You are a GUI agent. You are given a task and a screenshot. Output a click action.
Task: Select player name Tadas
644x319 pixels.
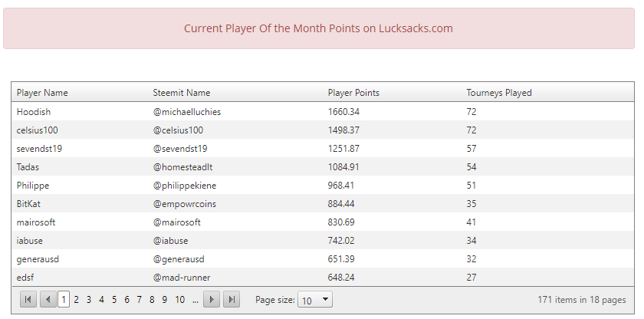pos(28,167)
